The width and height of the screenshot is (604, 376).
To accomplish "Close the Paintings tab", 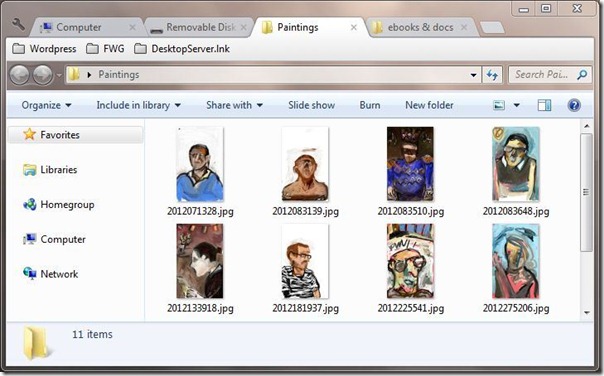I will tap(354, 27).
